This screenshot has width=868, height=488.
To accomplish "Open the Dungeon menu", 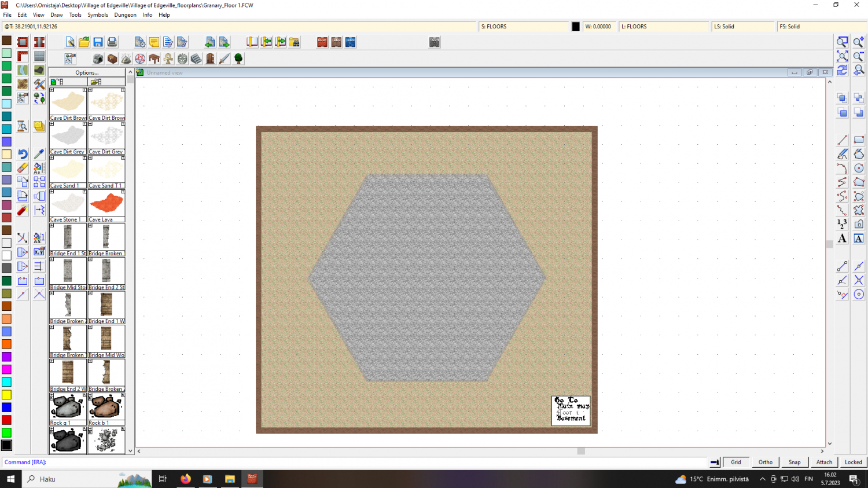I will pyautogui.click(x=125, y=15).
